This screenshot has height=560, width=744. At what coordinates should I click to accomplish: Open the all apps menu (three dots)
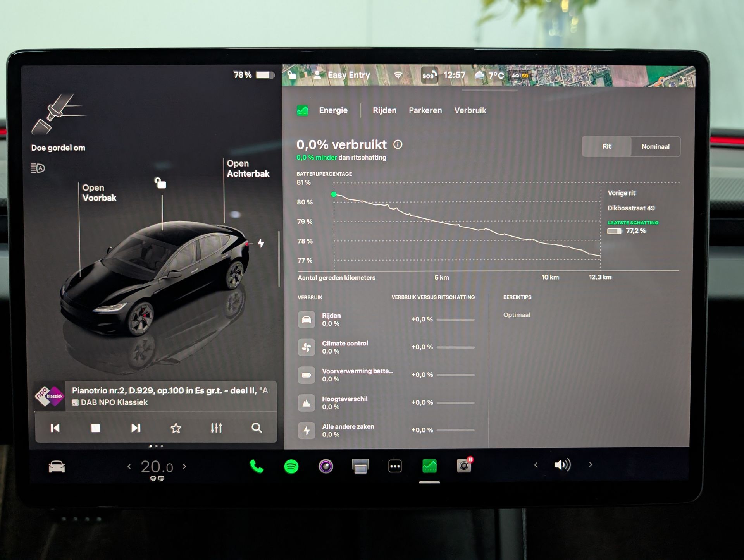click(x=395, y=466)
